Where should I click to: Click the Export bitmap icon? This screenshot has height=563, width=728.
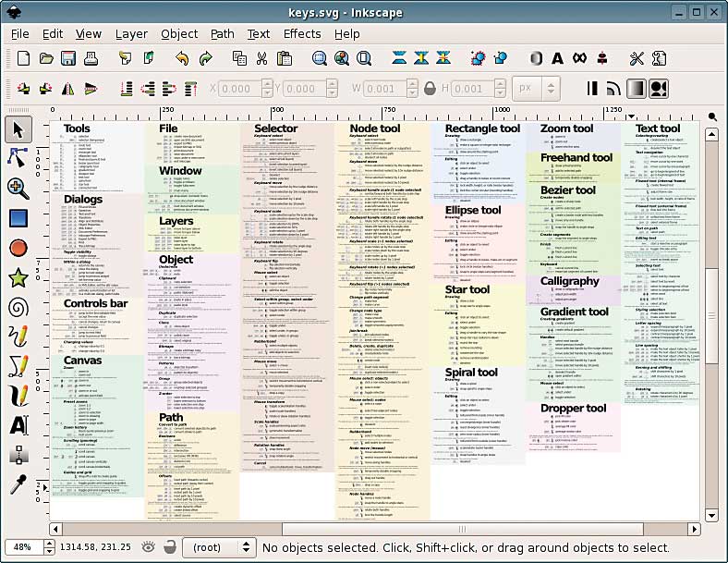coord(149,58)
